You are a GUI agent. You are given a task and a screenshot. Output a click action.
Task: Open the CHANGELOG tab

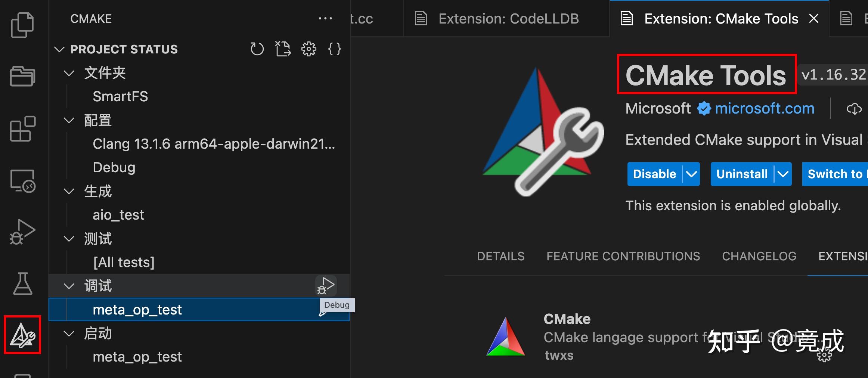click(759, 256)
